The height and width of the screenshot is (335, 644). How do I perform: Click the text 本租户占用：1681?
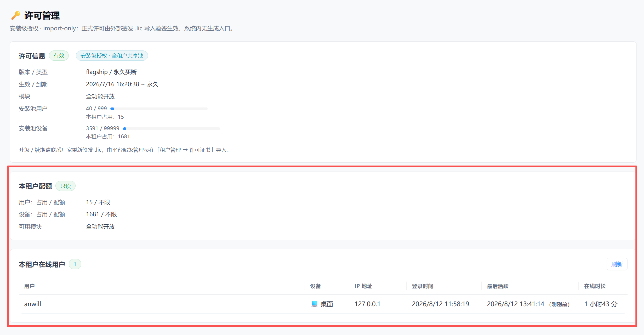(108, 136)
